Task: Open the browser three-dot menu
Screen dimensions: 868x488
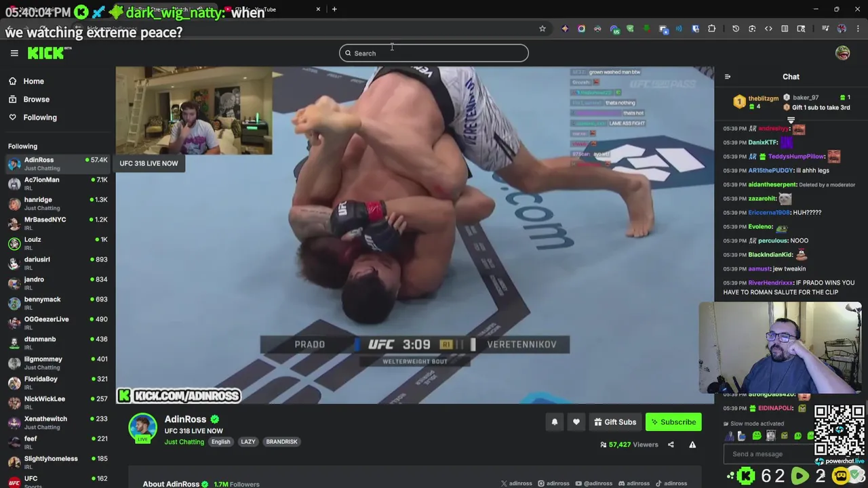Action: (858, 28)
